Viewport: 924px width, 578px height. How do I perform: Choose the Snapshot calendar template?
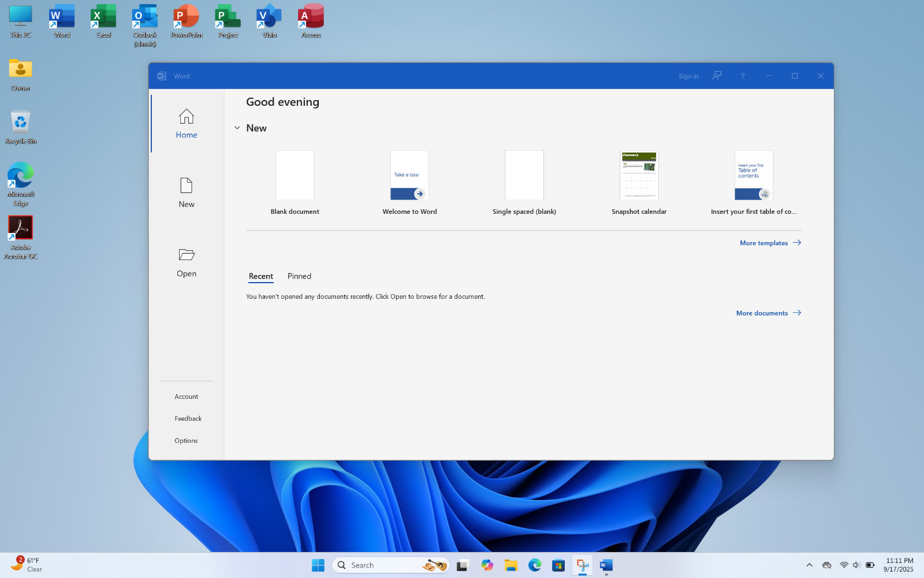pos(639,183)
